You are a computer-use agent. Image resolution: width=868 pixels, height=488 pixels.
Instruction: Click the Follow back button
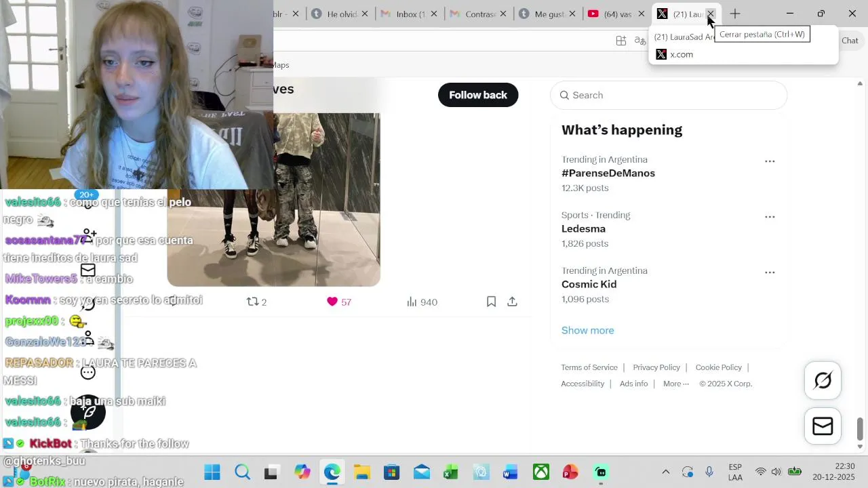pyautogui.click(x=478, y=95)
